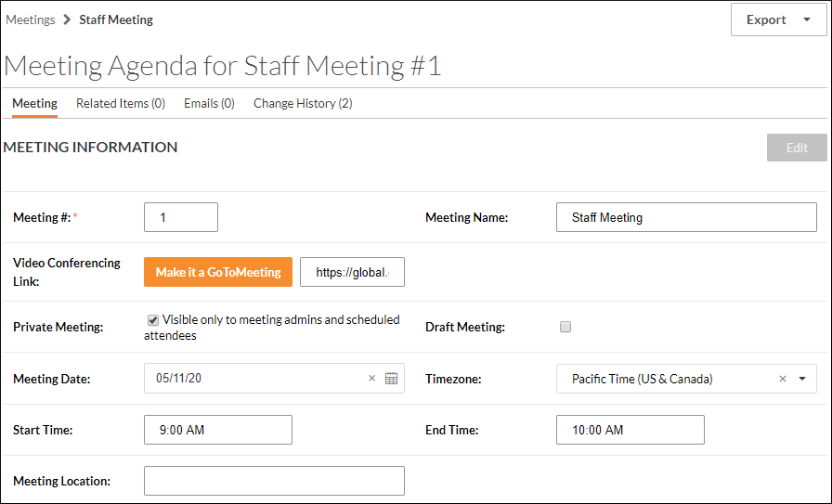The width and height of the screenshot is (832, 504).
Task: Click into the Meeting Location field
Action: point(274,481)
